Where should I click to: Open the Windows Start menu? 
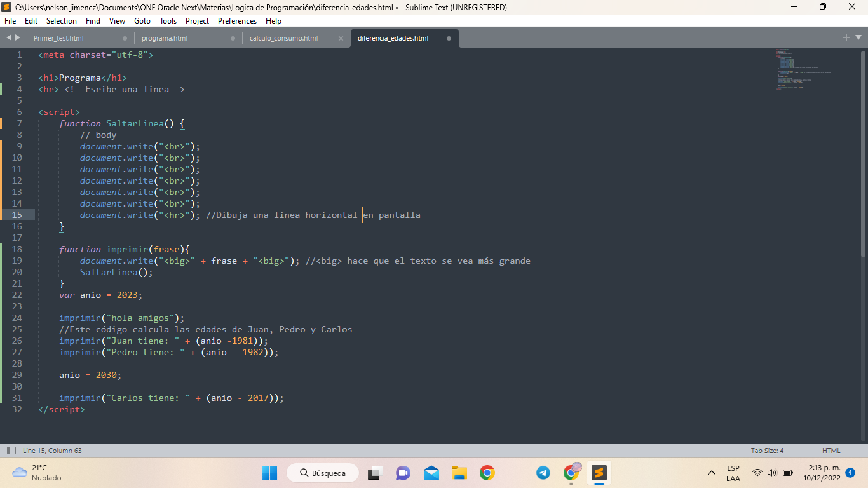[269, 473]
